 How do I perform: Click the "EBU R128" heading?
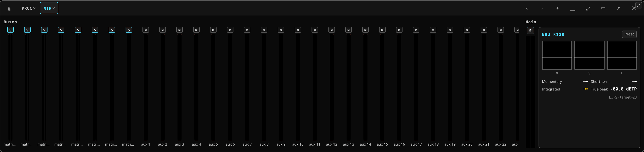tap(553, 34)
